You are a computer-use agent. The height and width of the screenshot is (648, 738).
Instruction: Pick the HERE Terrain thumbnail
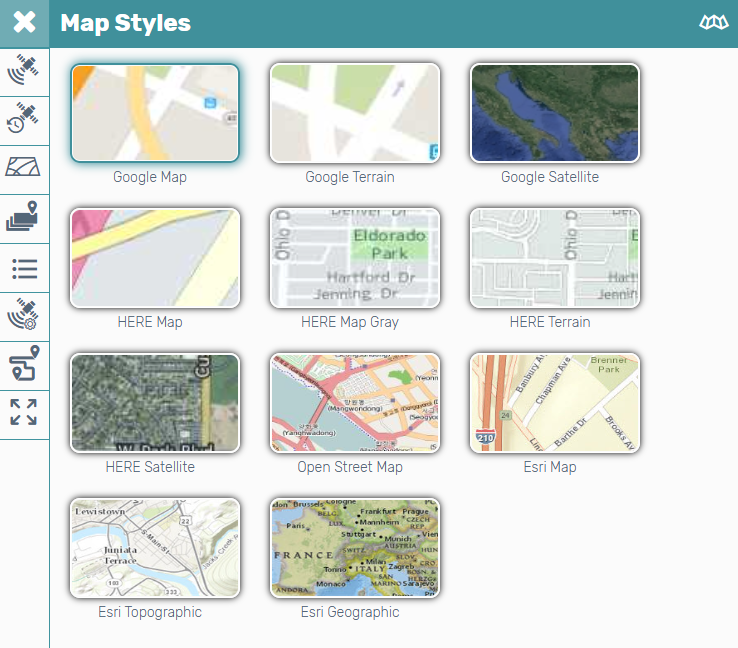tap(555, 258)
